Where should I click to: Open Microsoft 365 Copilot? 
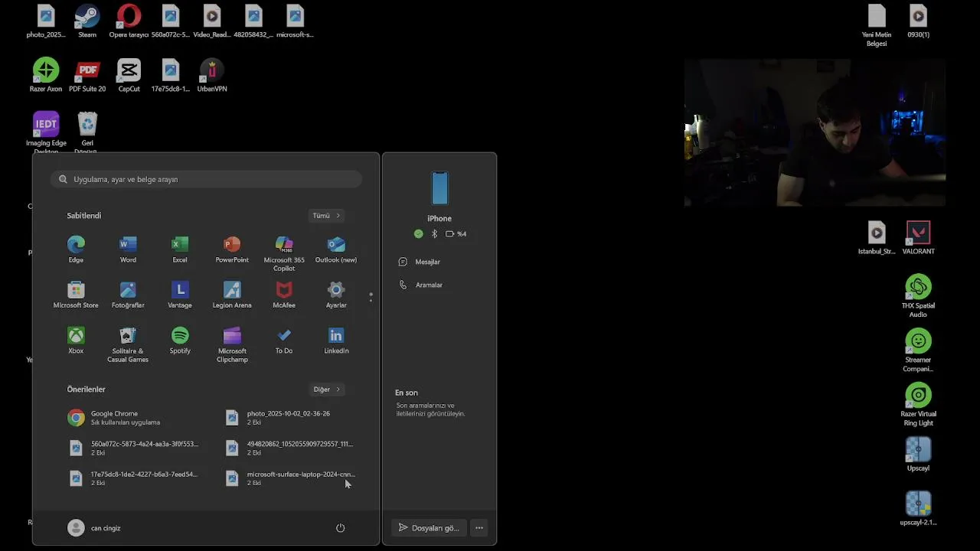tap(284, 253)
